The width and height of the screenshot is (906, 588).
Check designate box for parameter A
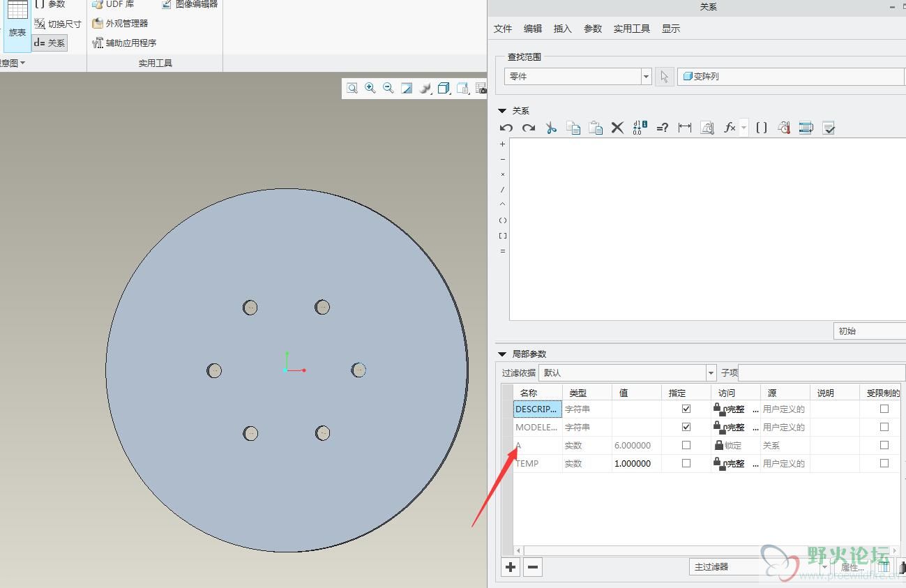coord(686,445)
